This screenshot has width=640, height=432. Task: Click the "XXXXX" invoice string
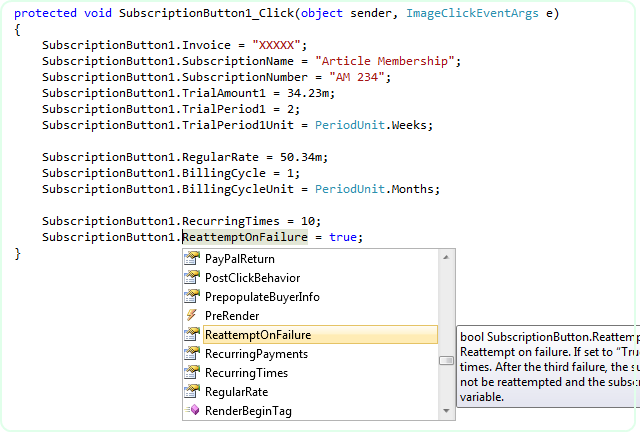276,45
